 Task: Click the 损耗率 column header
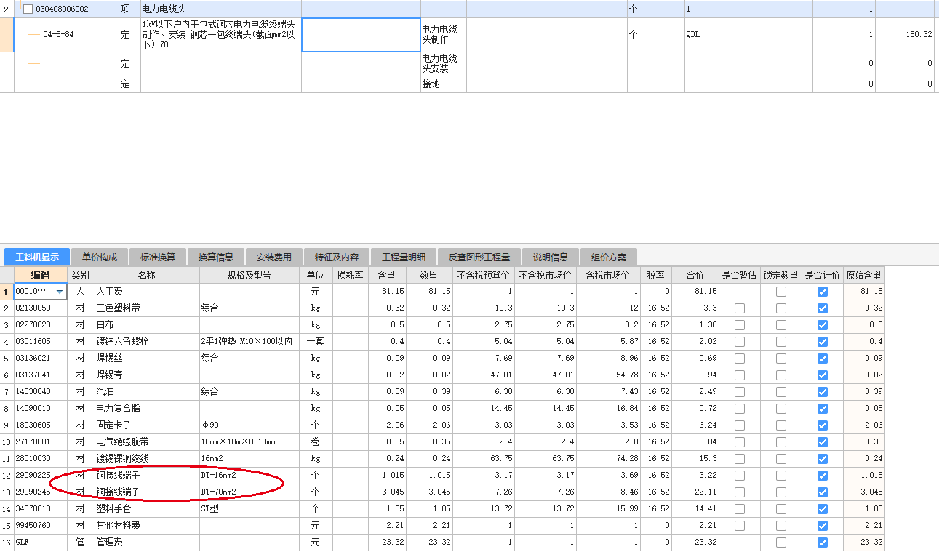[x=351, y=275]
